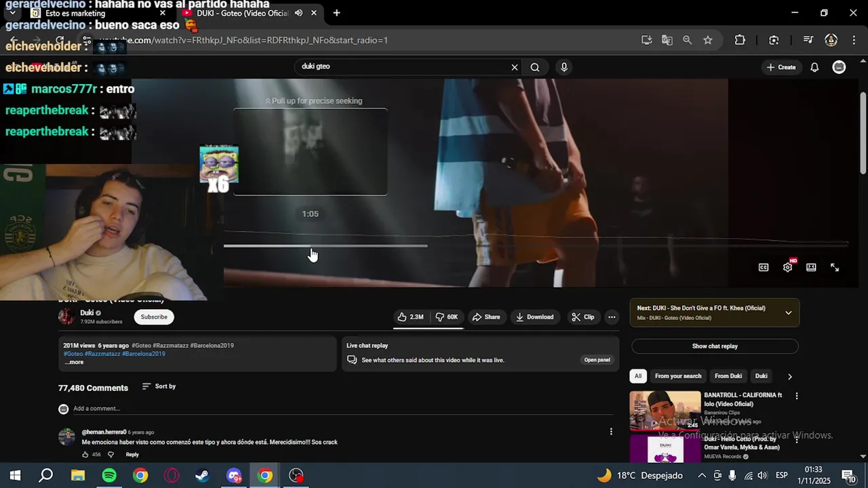Show more filter chips with arrow
The height and width of the screenshot is (488, 868).
pyautogui.click(x=789, y=376)
